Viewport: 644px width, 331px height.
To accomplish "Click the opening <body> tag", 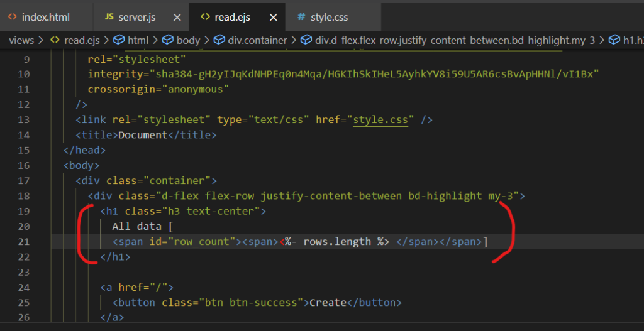I will click(x=81, y=166).
